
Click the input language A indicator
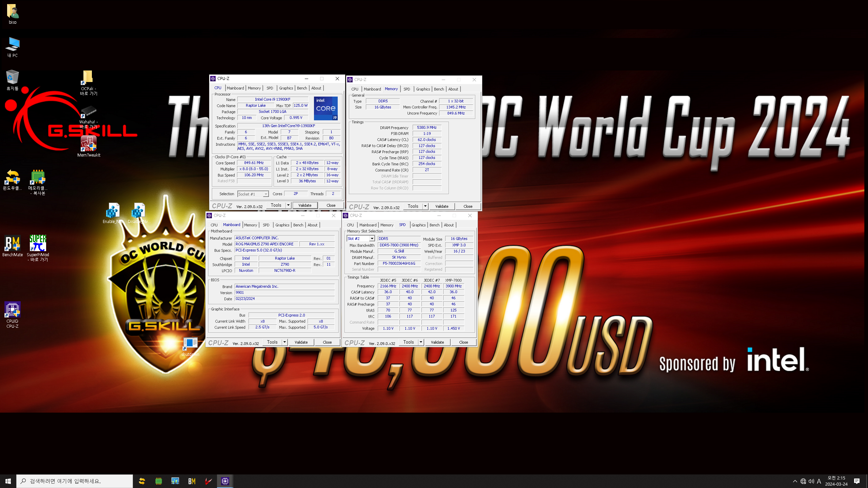(819, 481)
